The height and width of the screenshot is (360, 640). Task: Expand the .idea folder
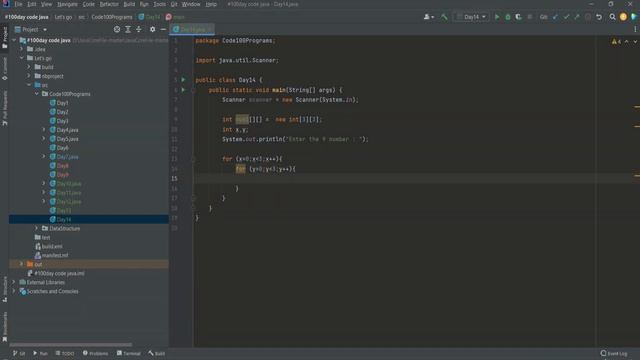22,49
